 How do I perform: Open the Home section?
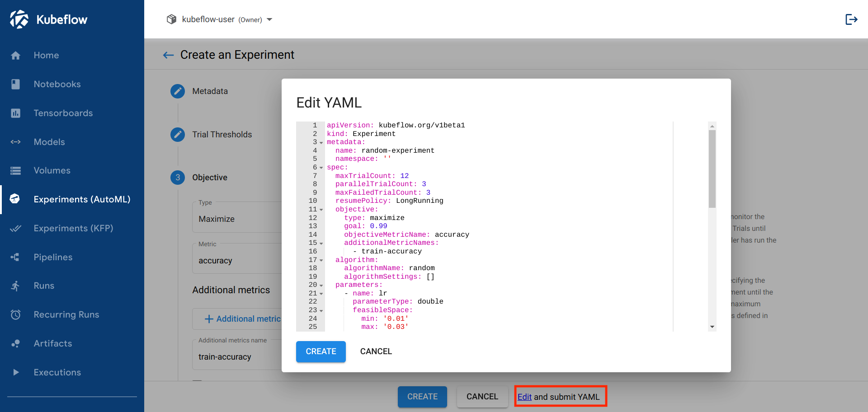(15, 55)
